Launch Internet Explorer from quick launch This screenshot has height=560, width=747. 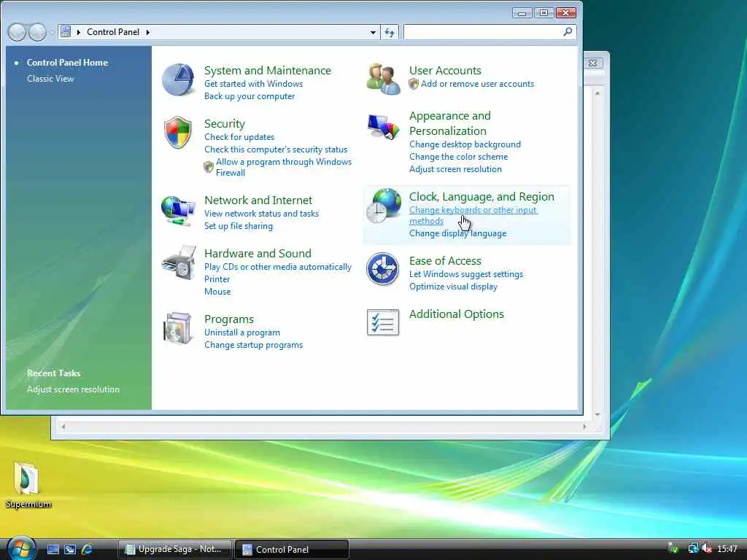click(x=87, y=550)
